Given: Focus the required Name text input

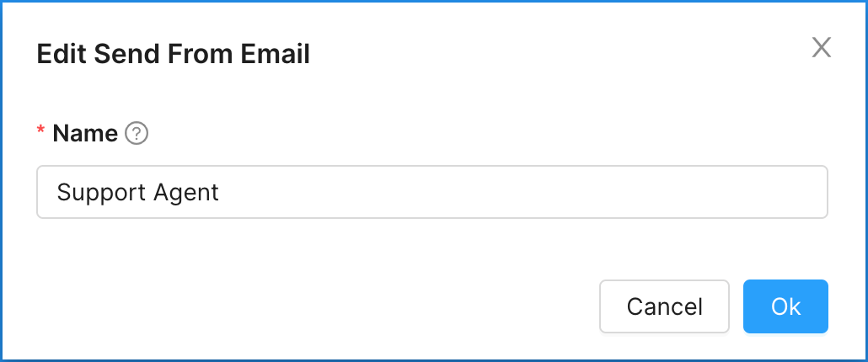Looking at the screenshot, I should [x=431, y=192].
